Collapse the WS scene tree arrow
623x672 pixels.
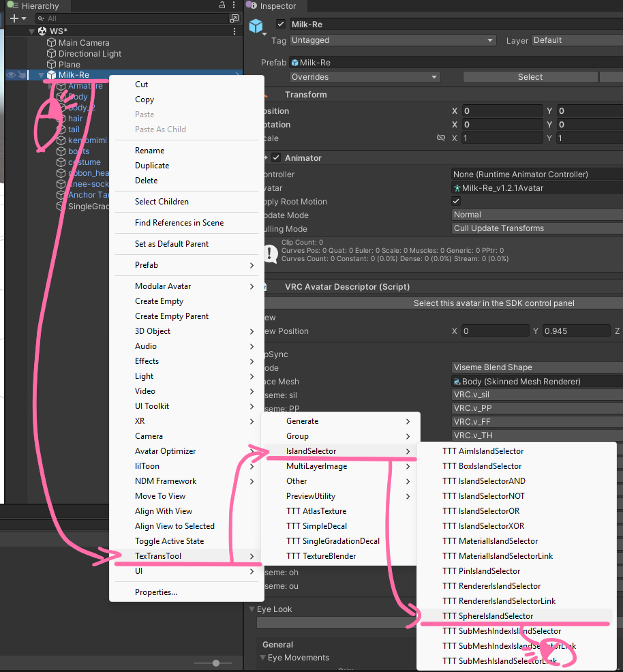[x=31, y=31]
